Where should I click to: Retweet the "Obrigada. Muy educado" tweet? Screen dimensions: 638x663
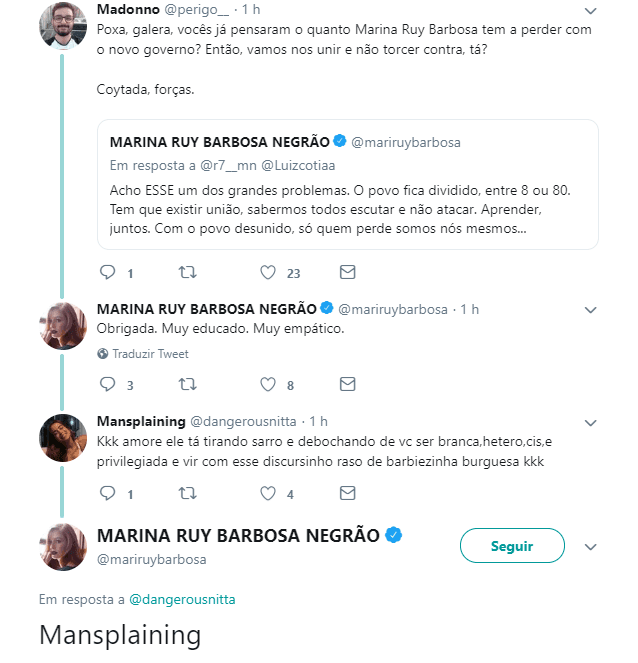187,384
